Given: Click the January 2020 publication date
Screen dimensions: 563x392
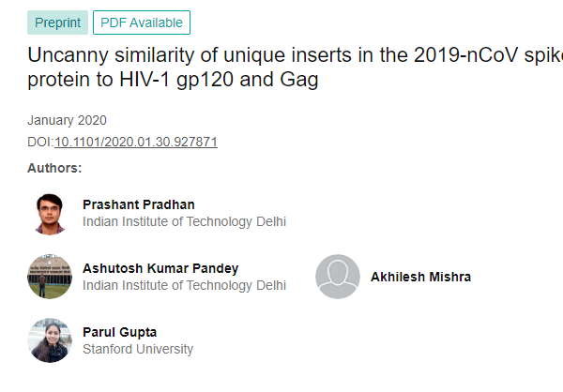Looking at the screenshot, I should click(x=67, y=120).
